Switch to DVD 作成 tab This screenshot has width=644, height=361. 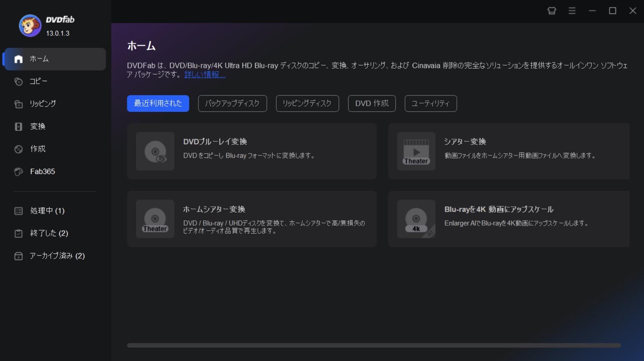click(x=372, y=104)
